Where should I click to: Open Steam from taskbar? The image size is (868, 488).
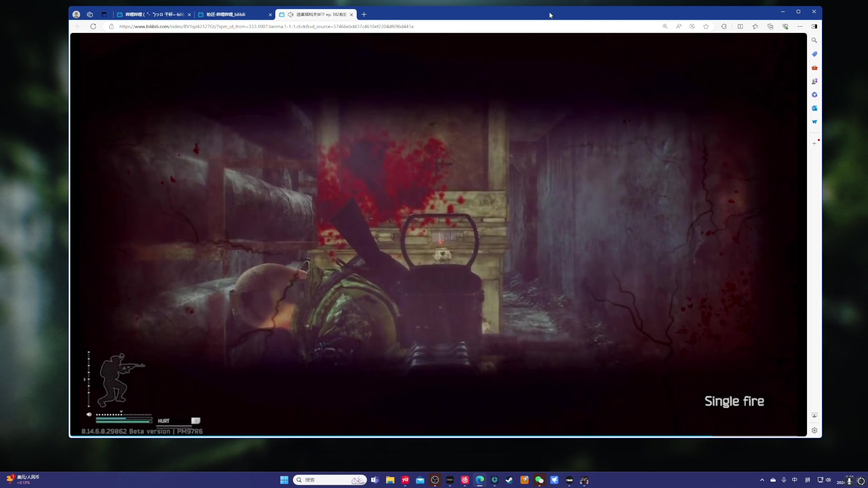point(509,480)
